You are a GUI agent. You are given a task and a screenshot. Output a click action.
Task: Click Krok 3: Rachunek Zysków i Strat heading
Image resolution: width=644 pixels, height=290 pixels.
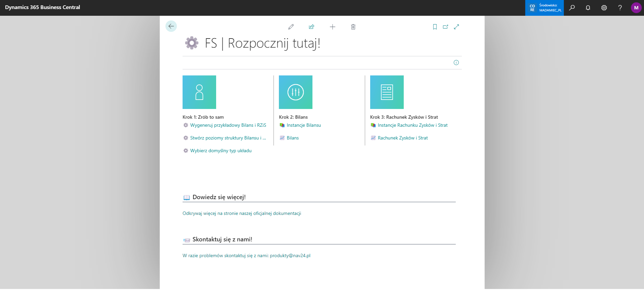coord(404,117)
